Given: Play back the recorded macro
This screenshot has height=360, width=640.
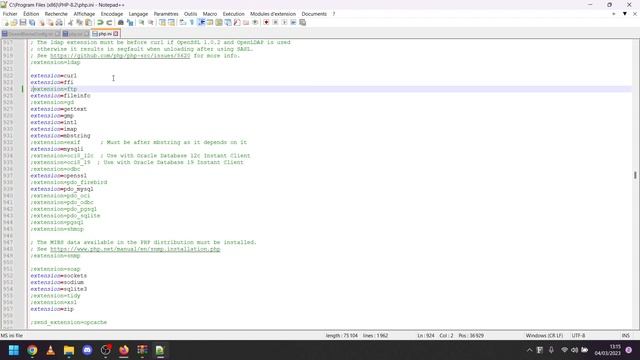Looking at the screenshot, I should coord(284,22).
